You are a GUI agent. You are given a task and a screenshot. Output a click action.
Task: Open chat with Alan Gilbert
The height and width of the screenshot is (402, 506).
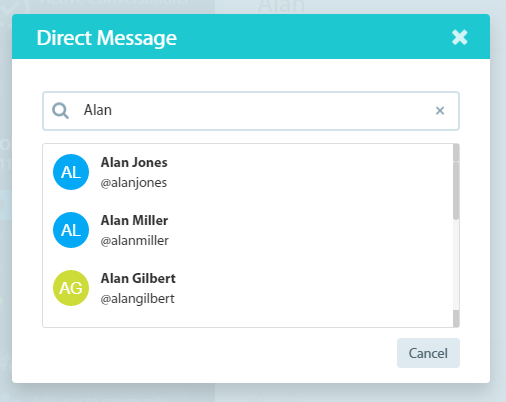tap(248, 288)
